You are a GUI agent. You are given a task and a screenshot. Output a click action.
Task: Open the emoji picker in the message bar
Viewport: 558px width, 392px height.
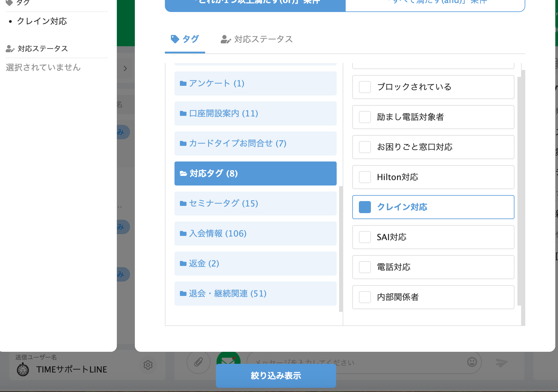tap(472, 362)
